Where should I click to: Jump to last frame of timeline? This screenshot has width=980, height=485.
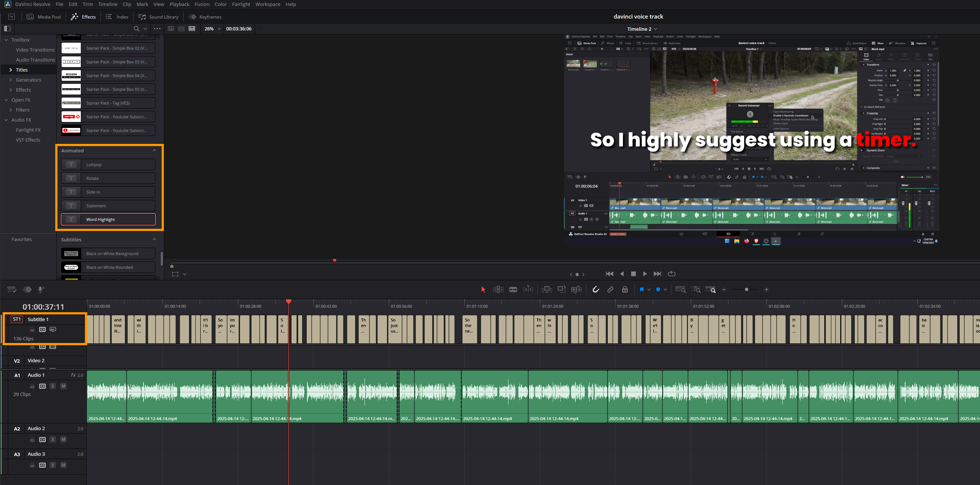tap(657, 274)
